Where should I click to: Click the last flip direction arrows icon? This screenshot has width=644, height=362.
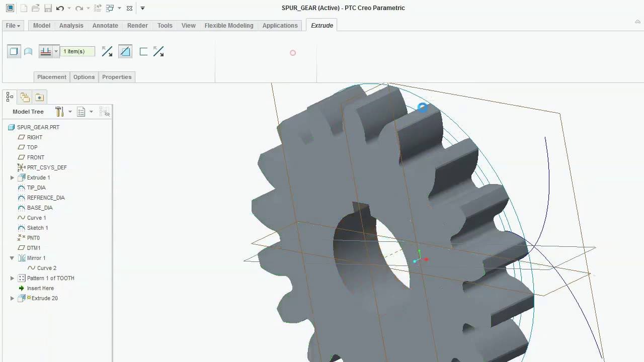[158, 51]
